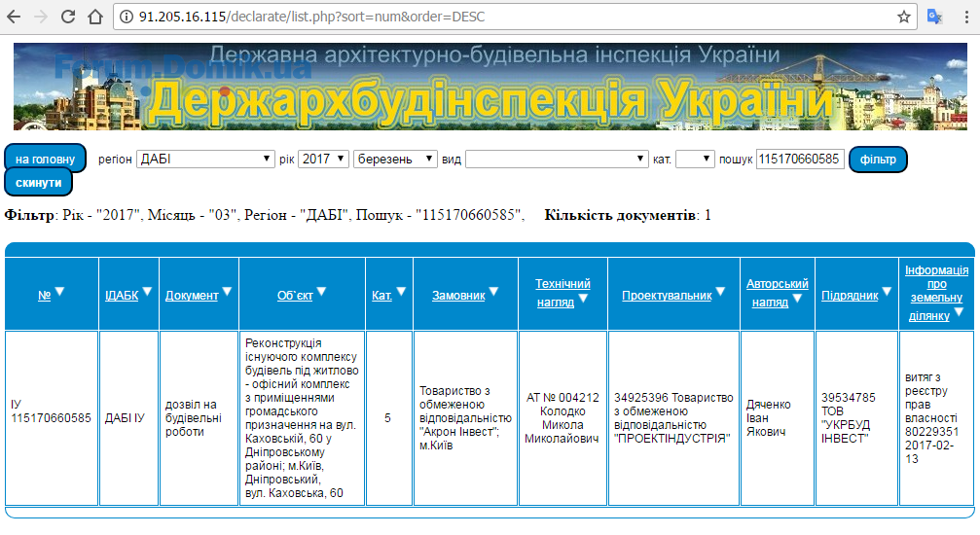Image resolution: width=980 pixels, height=535 pixels.
Task: Sort by Замовник column arrow
Action: coord(493,291)
